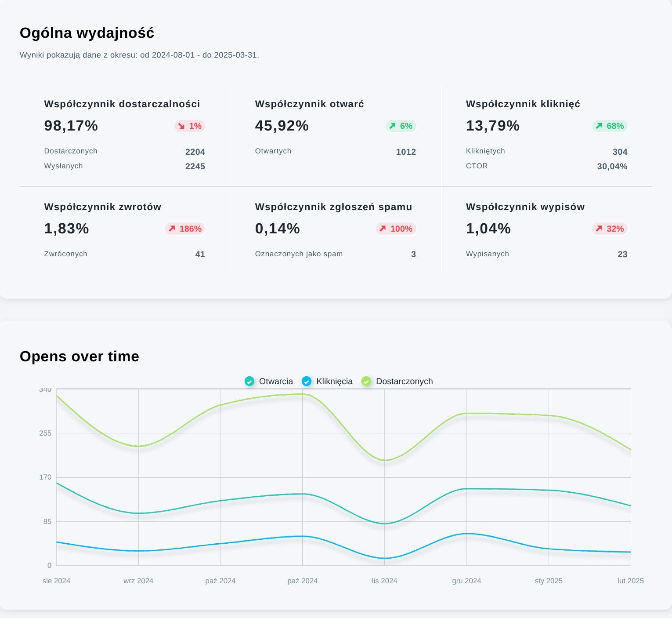Click the 1,04% unsubscribe rate value
The height and width of the screenshot is (618, 672).
[x=488, y=229]
